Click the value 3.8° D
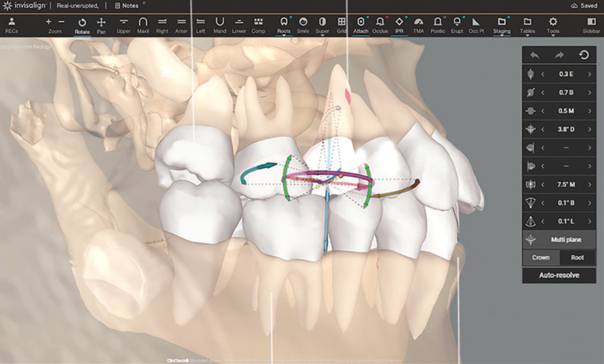604x364 pixels. coord(566,129)
